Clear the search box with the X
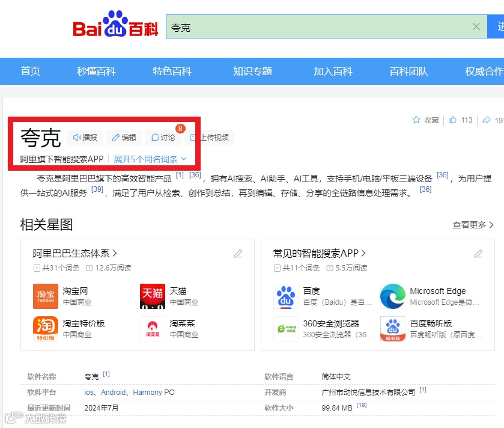Image resolution: width=504 pixels, height=428 pixels. [x=476, y=26]
